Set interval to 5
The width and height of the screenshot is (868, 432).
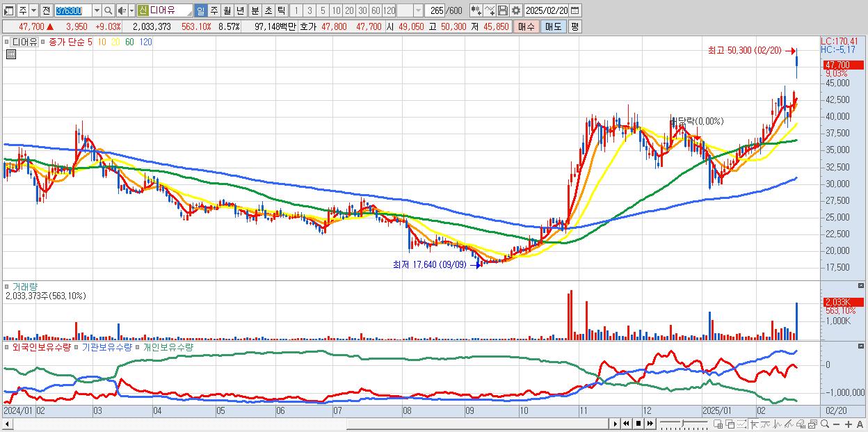tap(323, 10)
